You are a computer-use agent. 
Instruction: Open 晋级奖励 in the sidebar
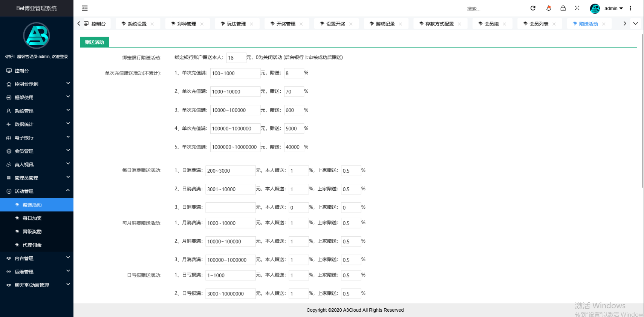pyautogui.click(x=37, y=231)
